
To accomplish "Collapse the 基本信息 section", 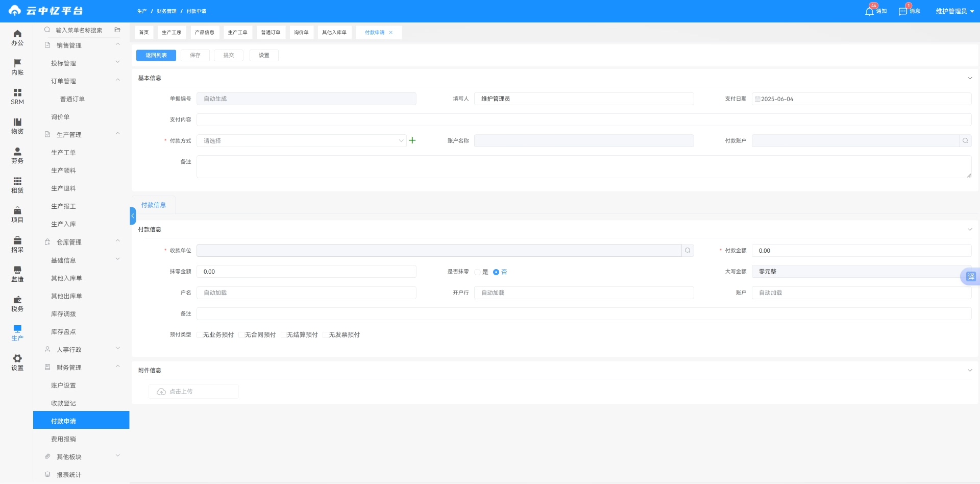I will point(969,78).
